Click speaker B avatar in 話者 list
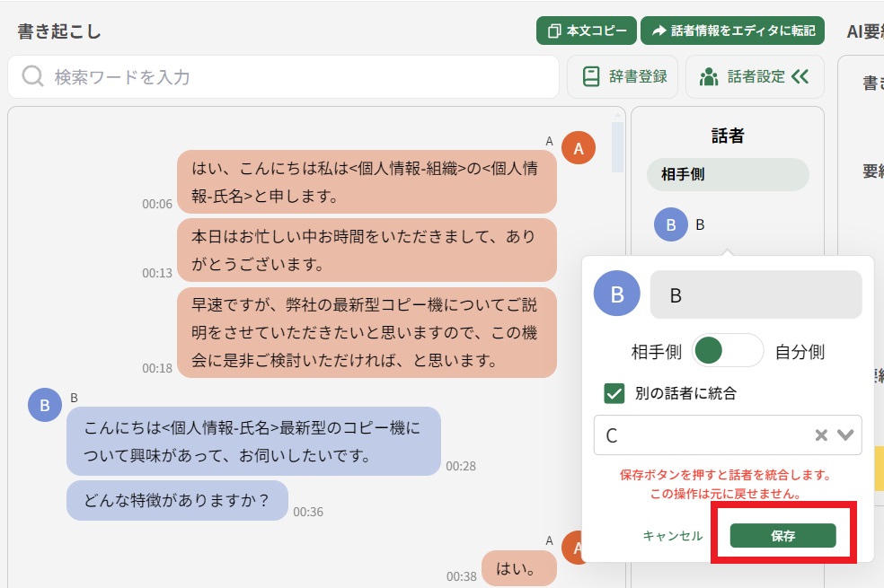This screenshot has width=884, height=588. coord(670,224)
